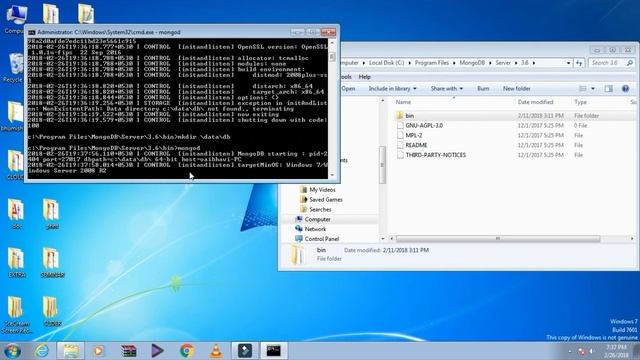Select the MPL-2 file
640x360 pixels.
(414, 136)
